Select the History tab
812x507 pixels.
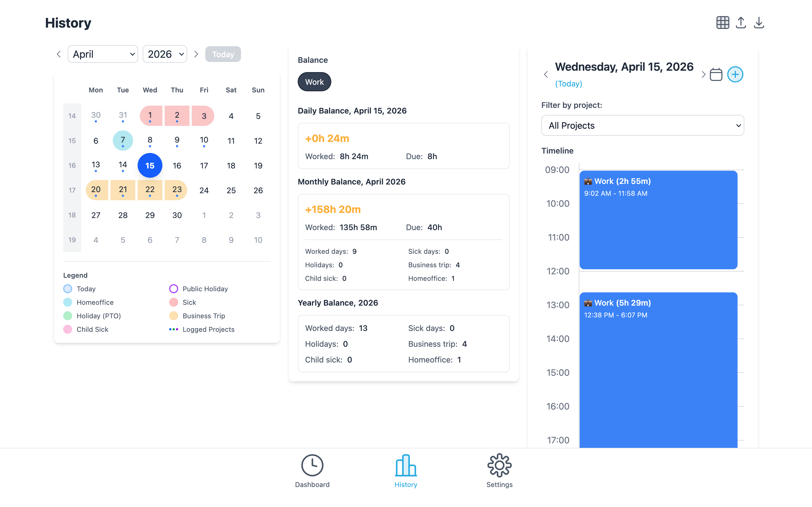tap(406, 471)
